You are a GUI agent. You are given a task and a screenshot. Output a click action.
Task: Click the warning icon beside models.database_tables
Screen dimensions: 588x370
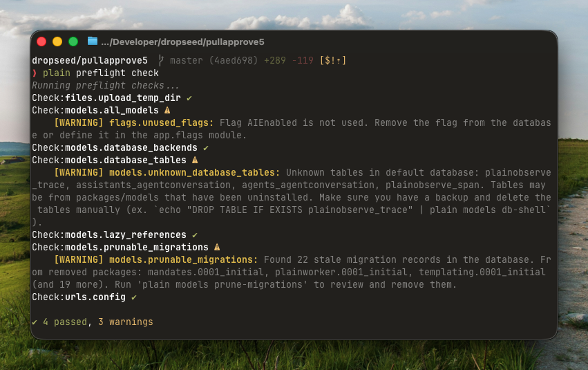click(194, 160)
